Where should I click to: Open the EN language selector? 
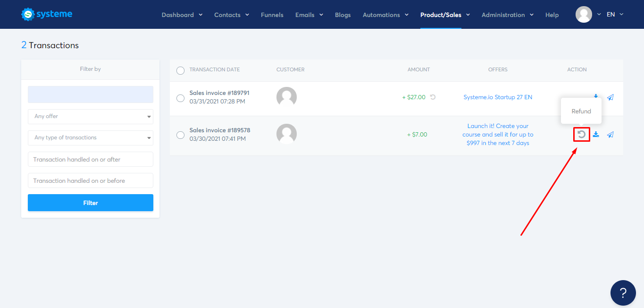pos(610,14)
